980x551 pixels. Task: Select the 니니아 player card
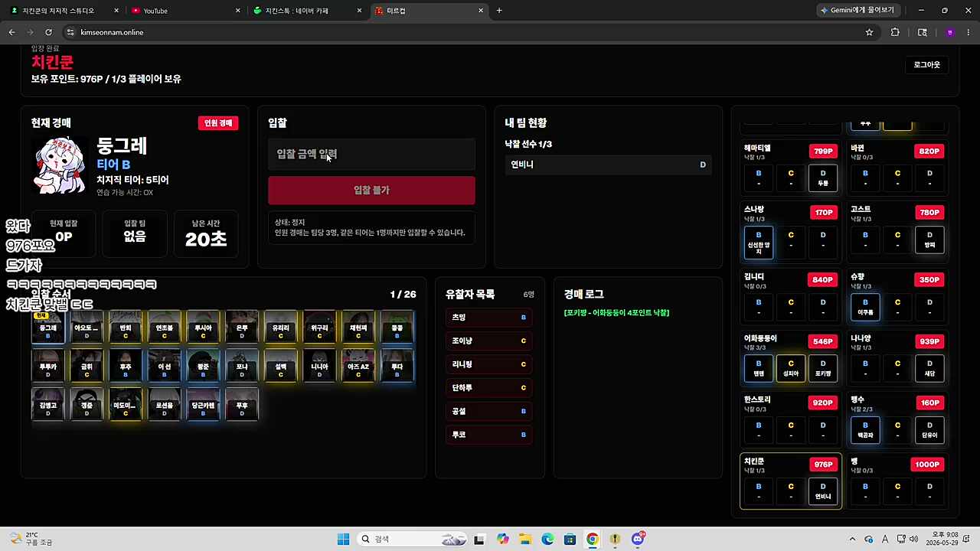pyautogui.click(x=319, y=366)
